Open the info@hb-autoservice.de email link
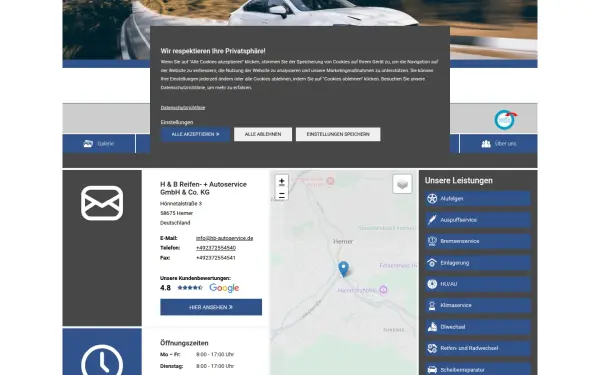 click(224, 238)
